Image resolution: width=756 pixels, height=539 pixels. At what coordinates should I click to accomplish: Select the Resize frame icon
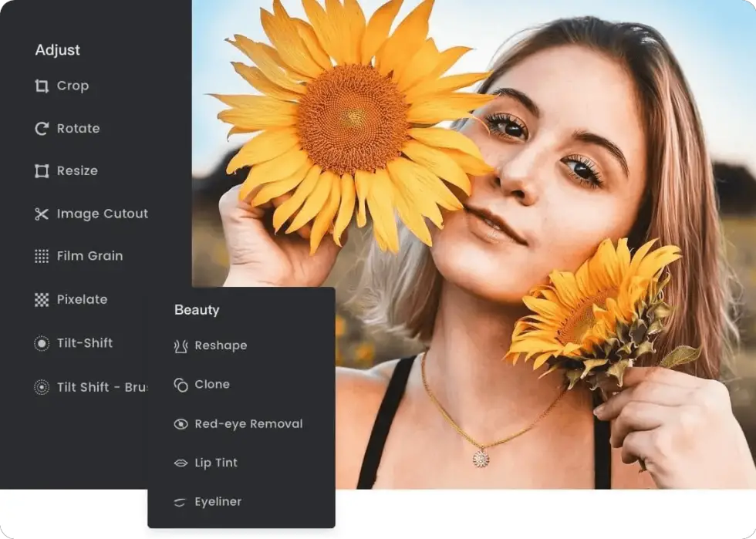pyautogui.click(x=43, y=170)
